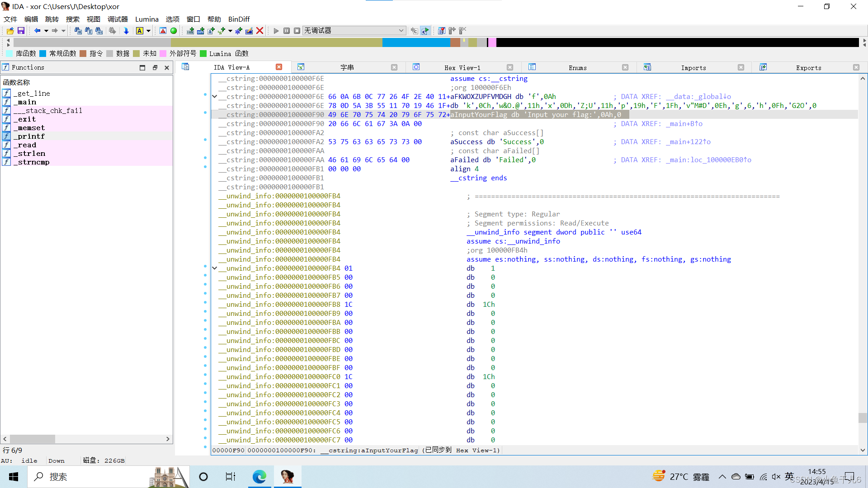This screenshot has width=868, height=488.
Task: Select the Create Data toolbar icon
Action: click(x=201, y=31)
